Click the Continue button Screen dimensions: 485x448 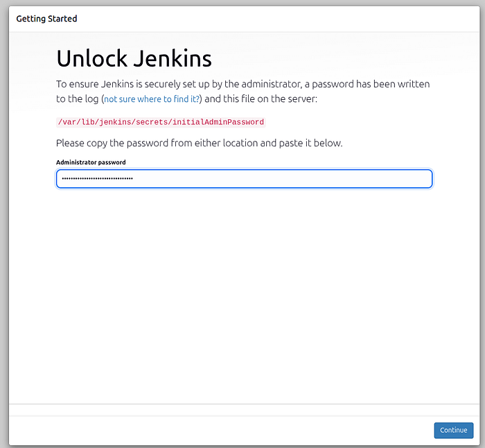453,430
